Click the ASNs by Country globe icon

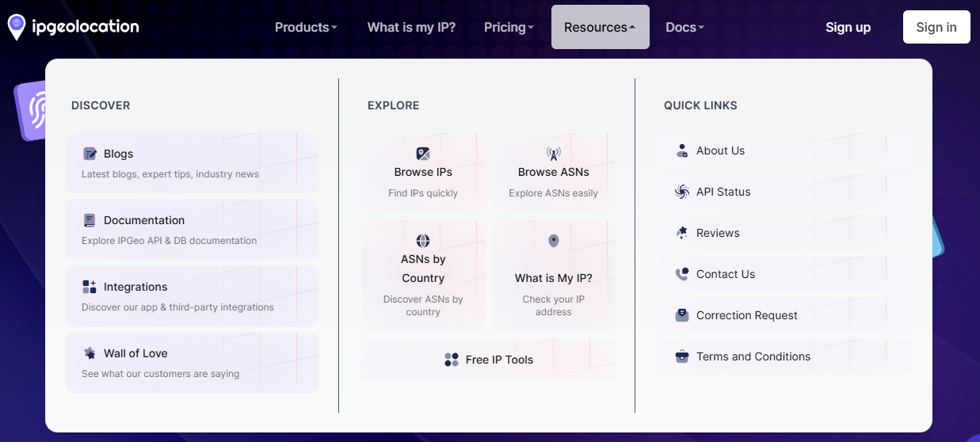423,241
